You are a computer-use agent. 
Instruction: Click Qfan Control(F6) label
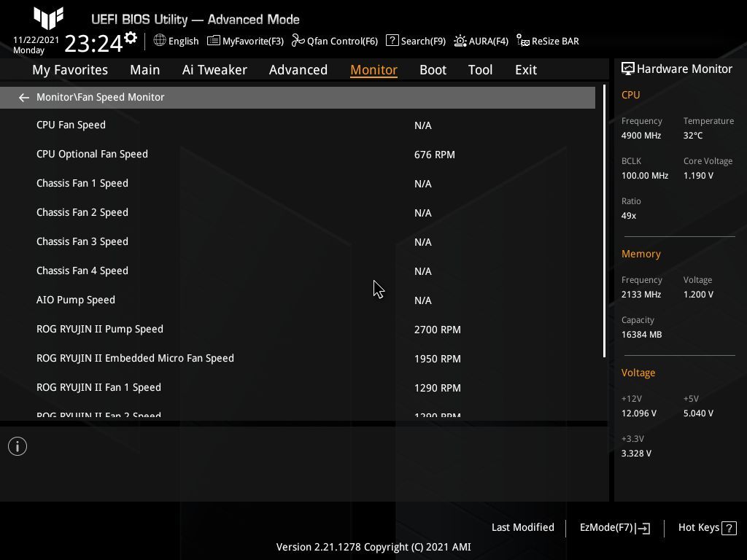point(342,41)
